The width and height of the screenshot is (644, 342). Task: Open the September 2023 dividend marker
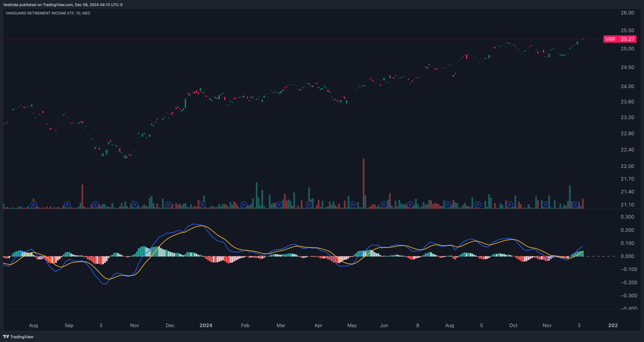pyautogui.click(x=67, y=205)
